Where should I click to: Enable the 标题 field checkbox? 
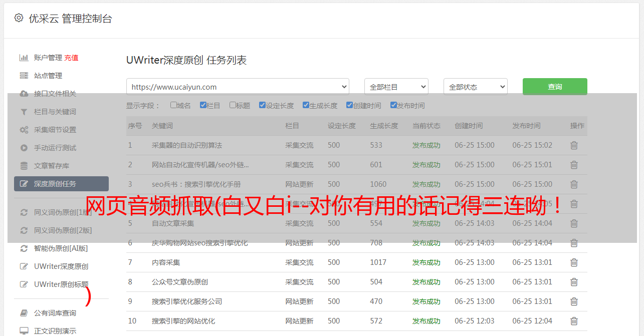pos(233,105)
